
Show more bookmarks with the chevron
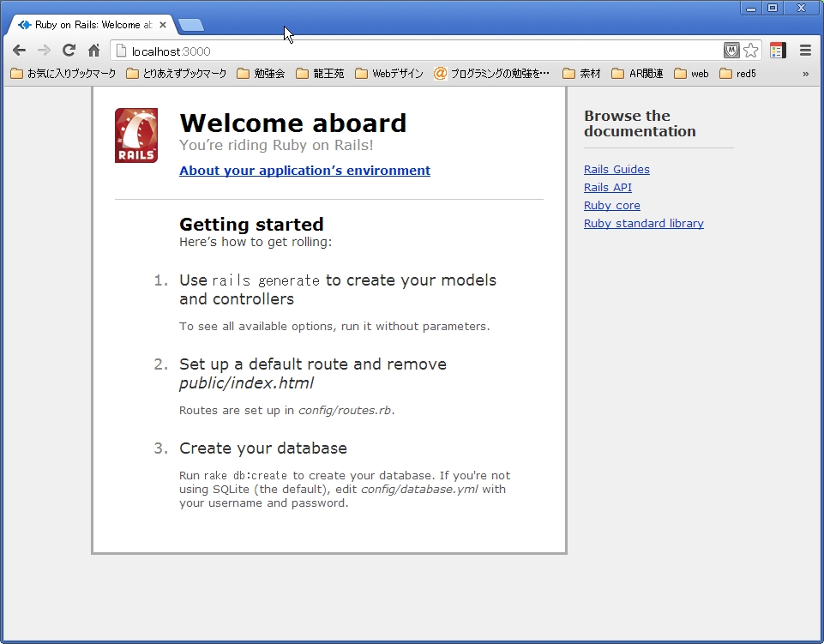click(x=806, y=74)
